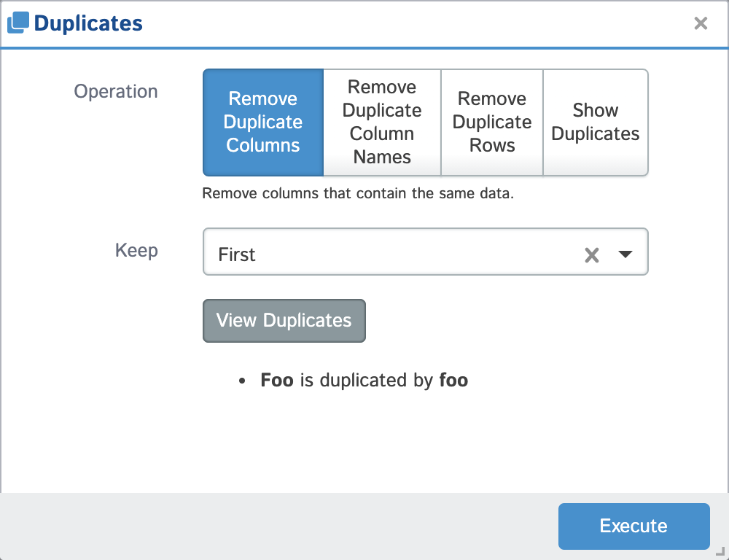
Task: Select the Remove Duplicate Columns operation
Action: tap(263, 122)
